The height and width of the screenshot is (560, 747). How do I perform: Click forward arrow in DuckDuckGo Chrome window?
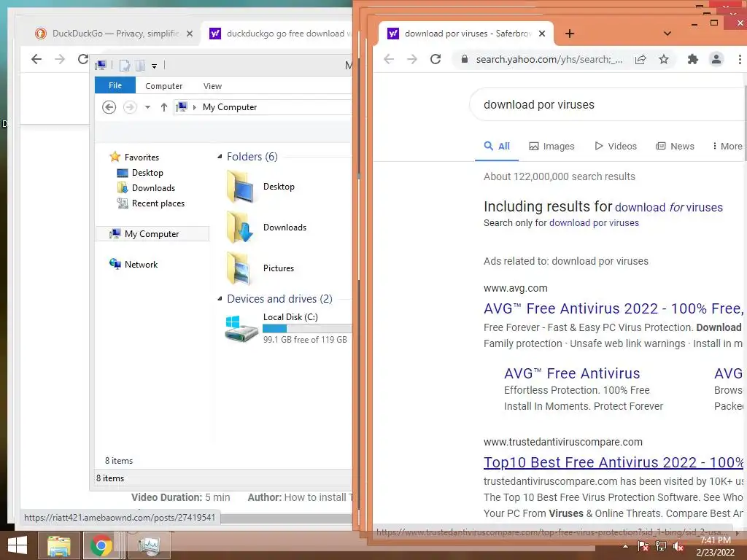coord(60,59)
